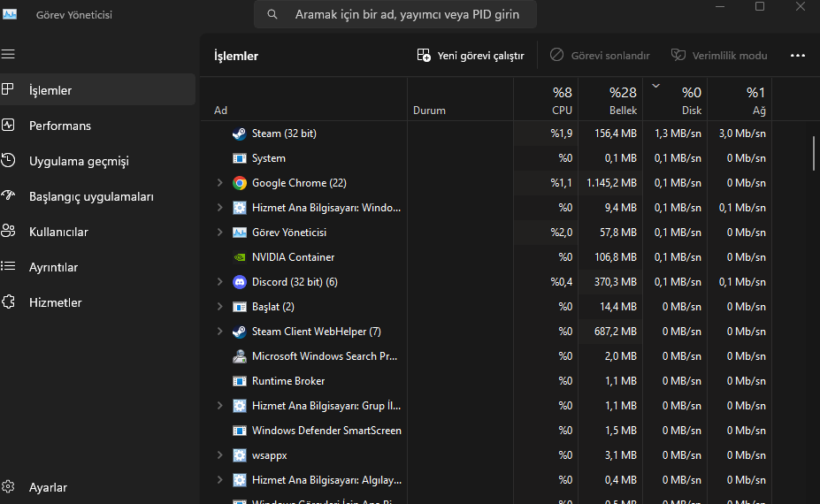The height and width of the screenshot is (504, 820).
Task: Select the Runtime Broker row name
Action: click(x=288, y=381)
